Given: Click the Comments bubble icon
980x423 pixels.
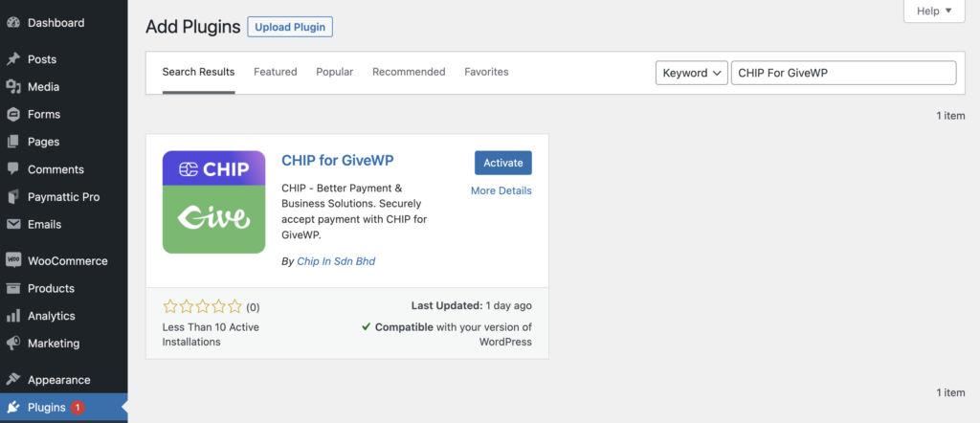Looking at the screenshot, I should tap(13, 169).
